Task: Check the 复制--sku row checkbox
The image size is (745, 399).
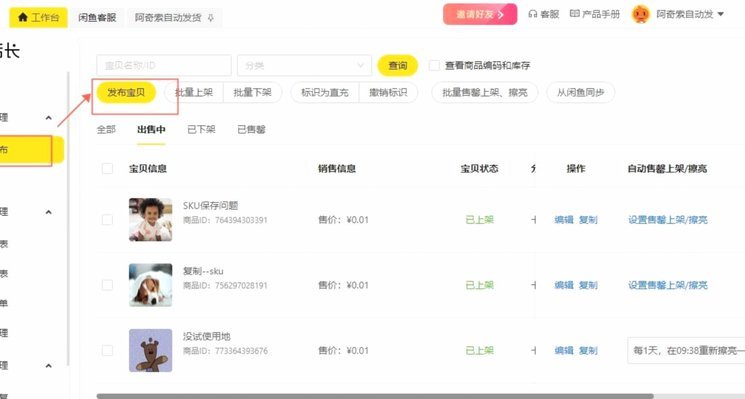Action: (x=107, y=285)
